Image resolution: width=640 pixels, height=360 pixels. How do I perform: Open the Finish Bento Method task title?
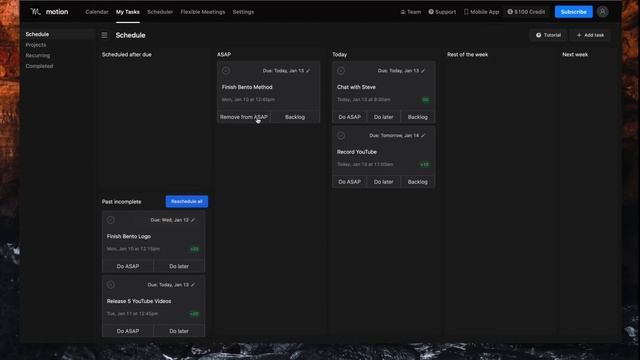tap(247, 87)
